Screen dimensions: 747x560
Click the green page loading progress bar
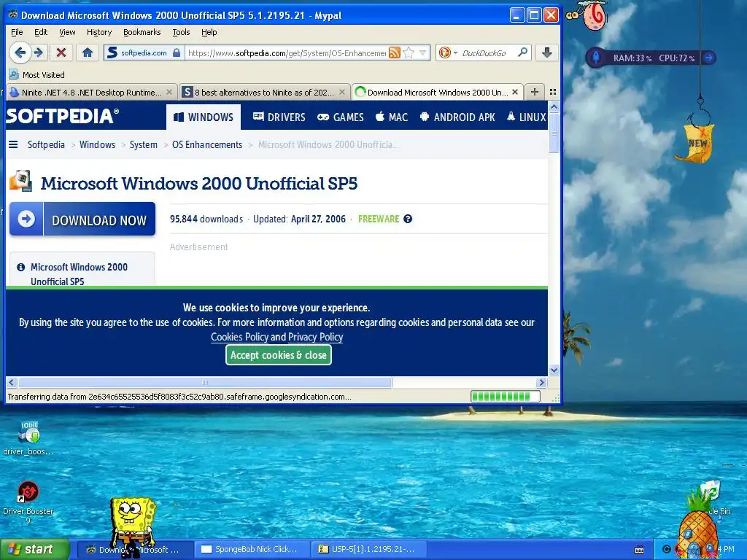coord(505,396)
